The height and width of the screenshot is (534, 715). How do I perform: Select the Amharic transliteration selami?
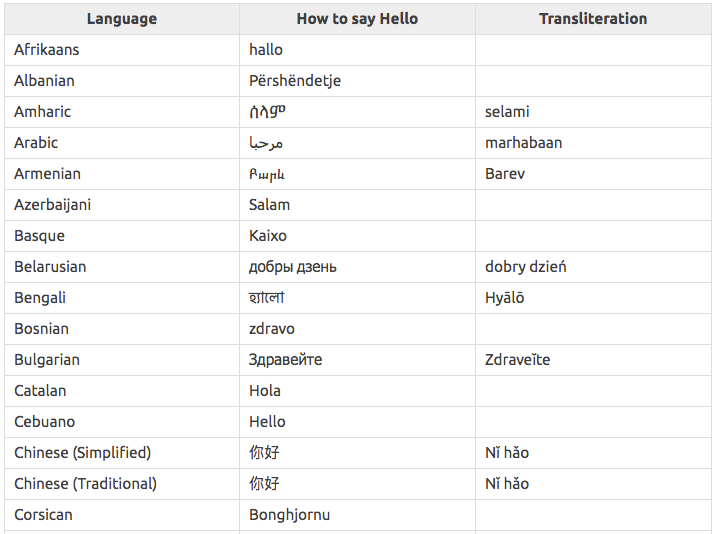[x=507, y=112]
